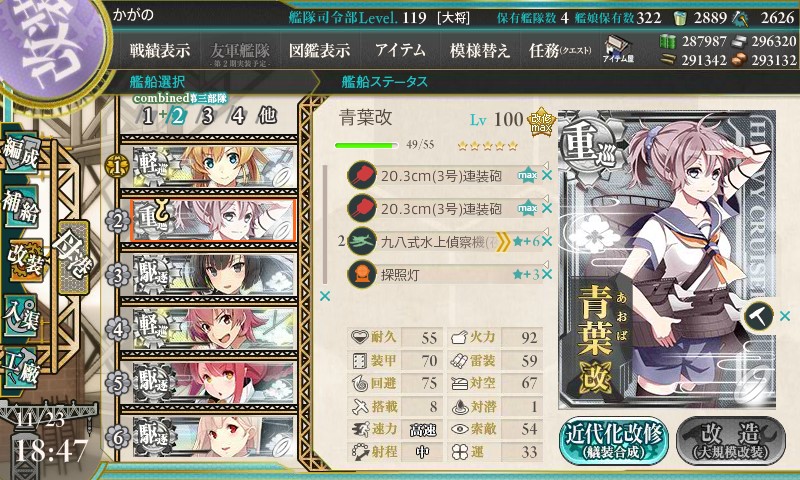This screenshot has width=800, height=480.
Task: Remove the first 20.3cm(3号)連装砲 with X
Action: tap(547, 175)
